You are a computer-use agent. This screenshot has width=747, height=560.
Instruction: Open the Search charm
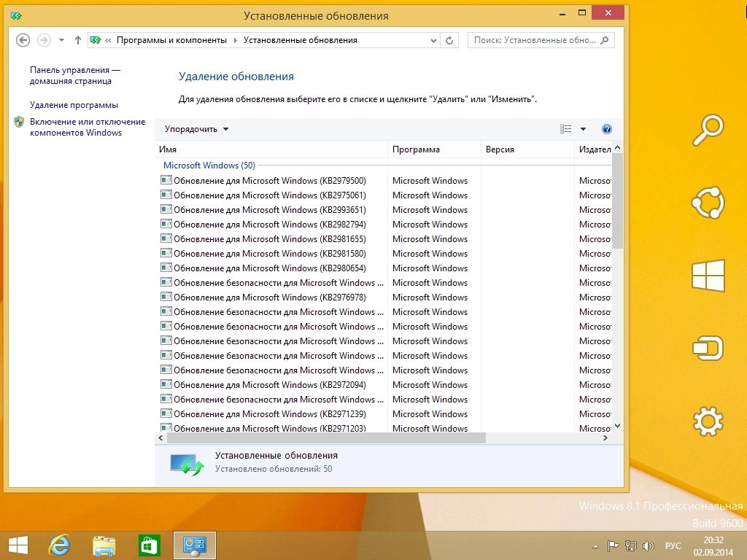point(708,130)
